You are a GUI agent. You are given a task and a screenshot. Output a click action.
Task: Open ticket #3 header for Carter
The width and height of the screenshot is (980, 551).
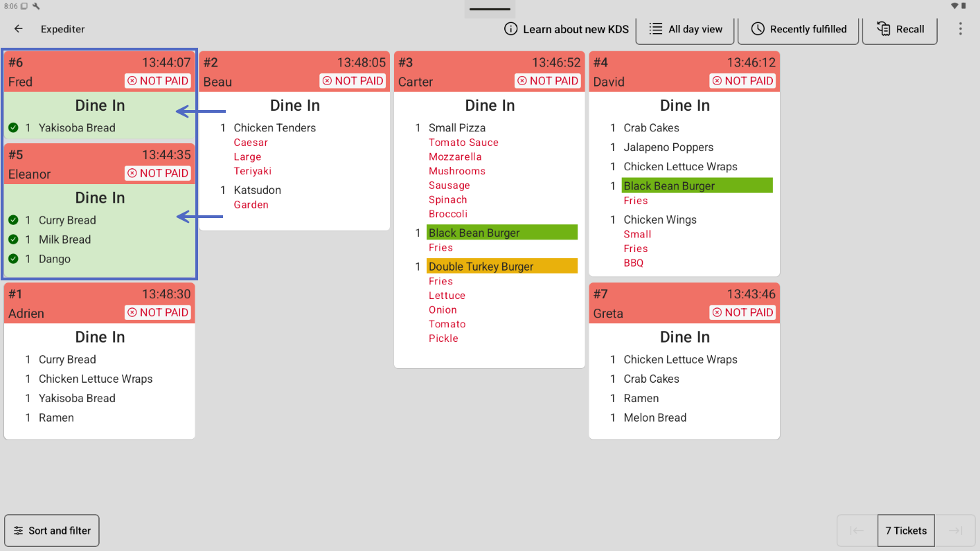pos(490,72)
